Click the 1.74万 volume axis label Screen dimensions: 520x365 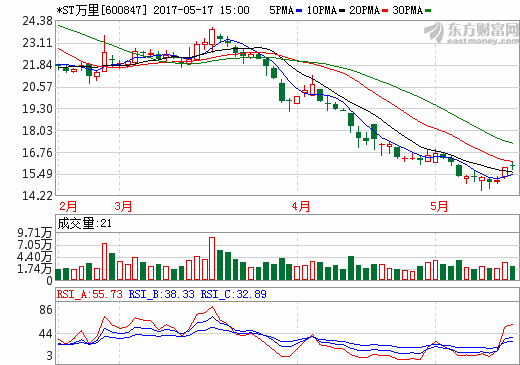35,269
